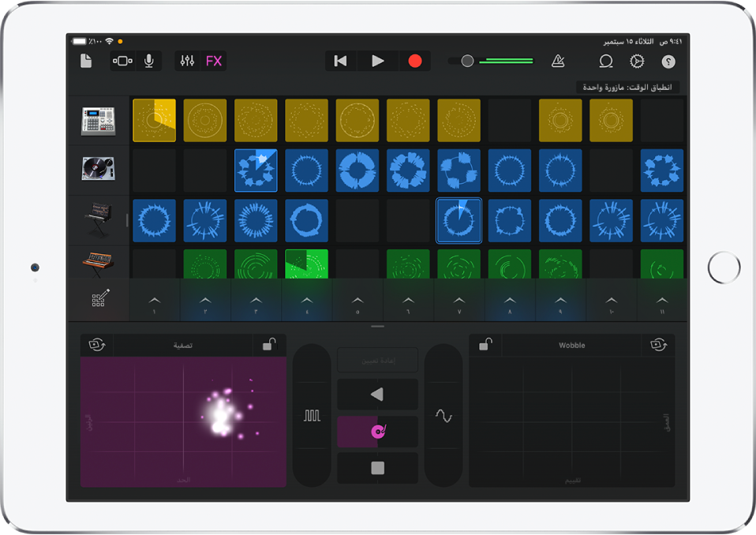Toggle the metronome on

[x=558, y=61]
